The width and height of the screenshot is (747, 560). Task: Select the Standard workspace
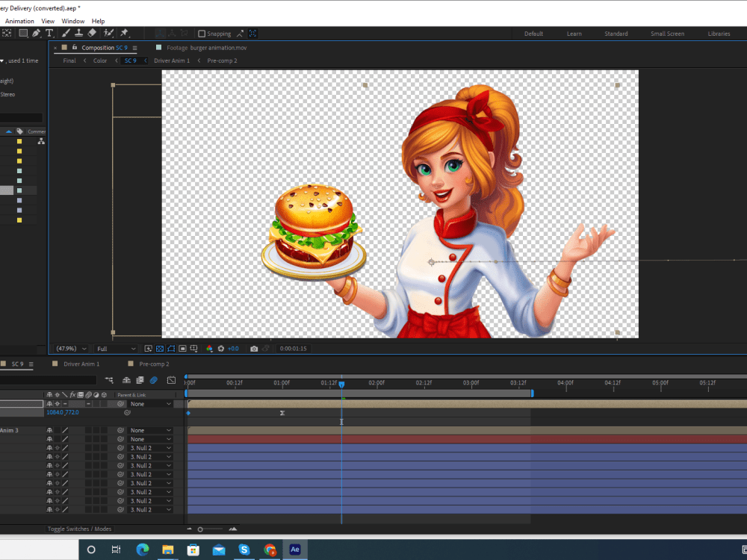point(616,34)
